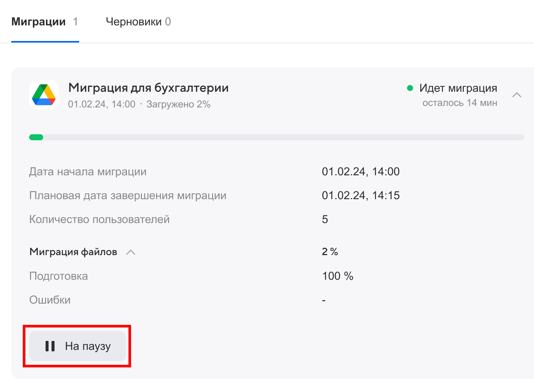Click the pause icon in the На паузу button
Screen dimensions: 534x392
(50, 346)
